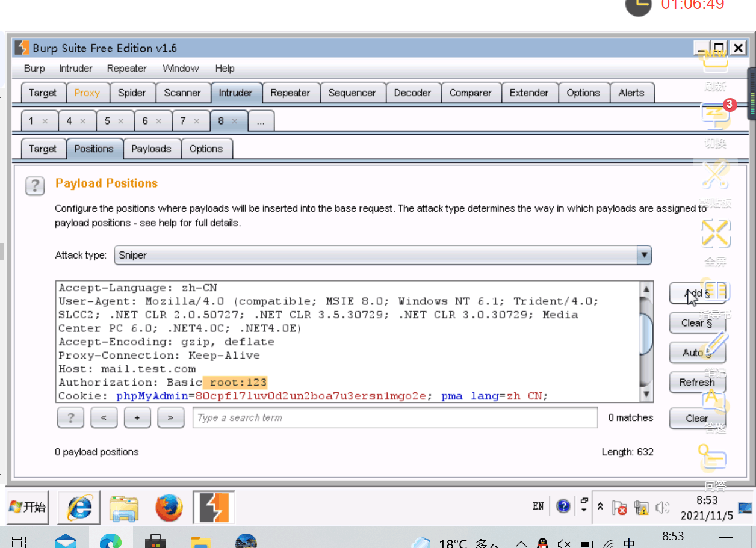
Task: Click the request editor scrollbar thumb
Action: coord(646,334)
